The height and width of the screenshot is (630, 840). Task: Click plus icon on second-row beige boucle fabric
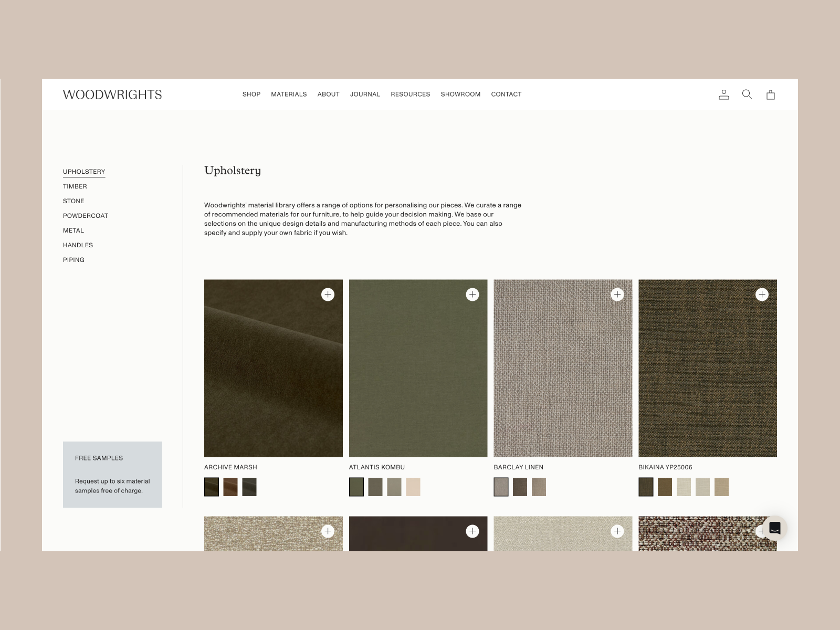(328, 531)
